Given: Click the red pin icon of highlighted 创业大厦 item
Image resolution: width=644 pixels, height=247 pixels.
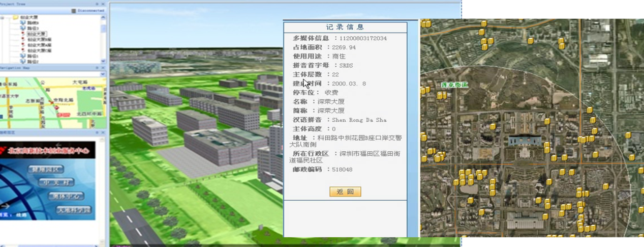Looking at the screenshot, I should 22,34.
